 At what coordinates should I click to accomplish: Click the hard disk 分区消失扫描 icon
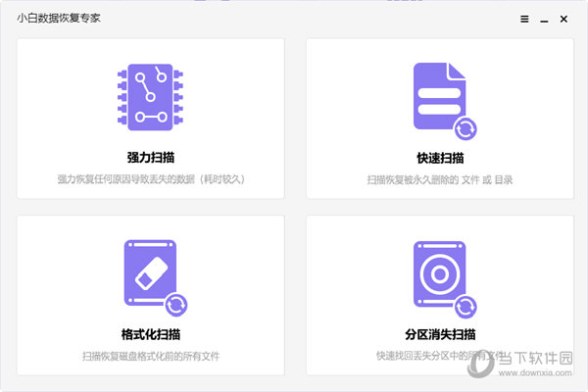pos(445,278)
